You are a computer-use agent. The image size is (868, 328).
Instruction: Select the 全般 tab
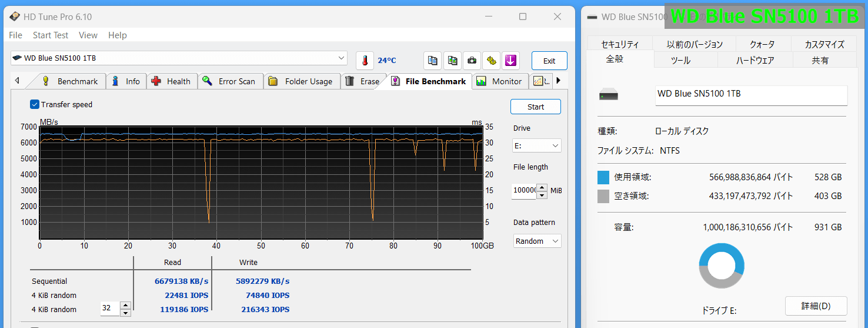pyautogui.click(x=615, y=59)
